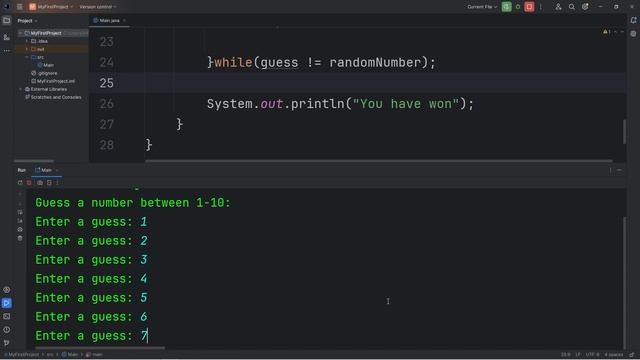Open the main hamburger menu
The width and height of the screenshot is (640, 360).
click(x=20, y=7)
